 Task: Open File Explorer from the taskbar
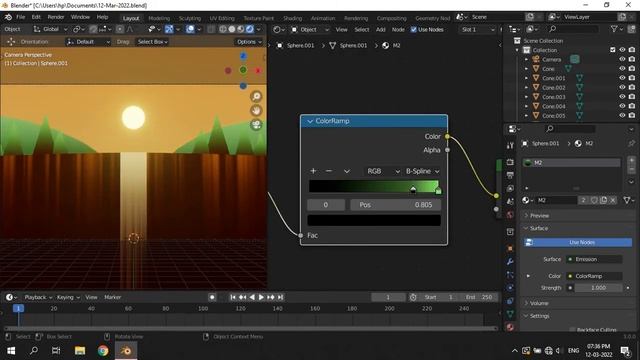(80, 351)
